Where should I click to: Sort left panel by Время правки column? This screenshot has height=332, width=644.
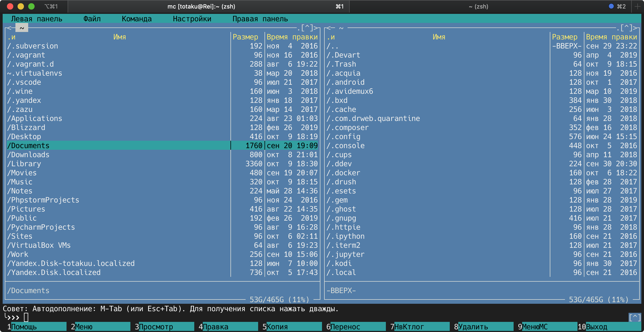(x=292, y=37)
